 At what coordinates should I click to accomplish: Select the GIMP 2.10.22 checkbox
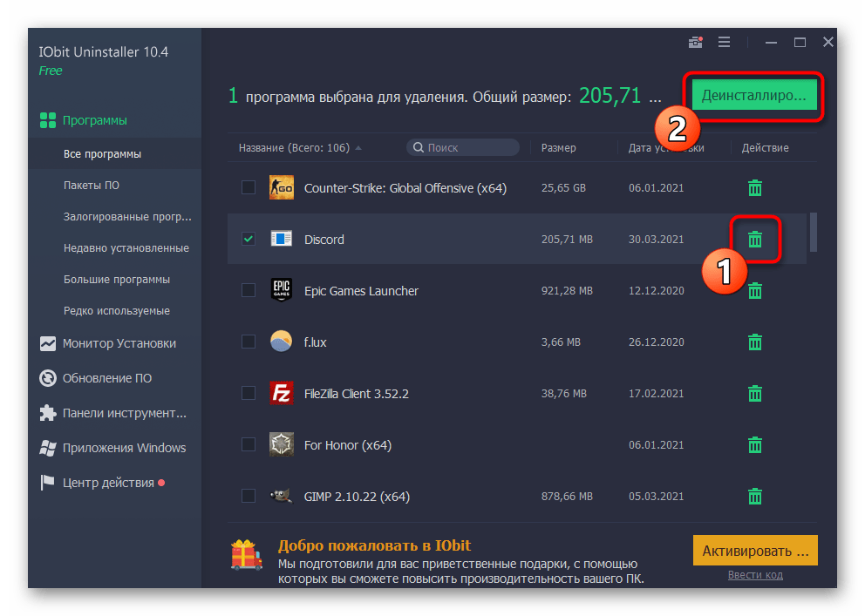tap(248, 496)
